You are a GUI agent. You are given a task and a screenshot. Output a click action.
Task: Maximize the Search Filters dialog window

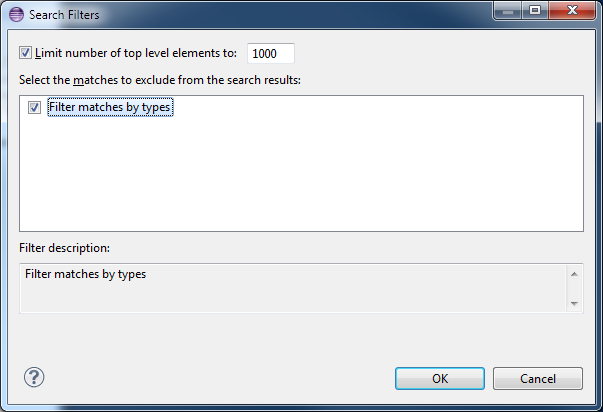[535, 10]
